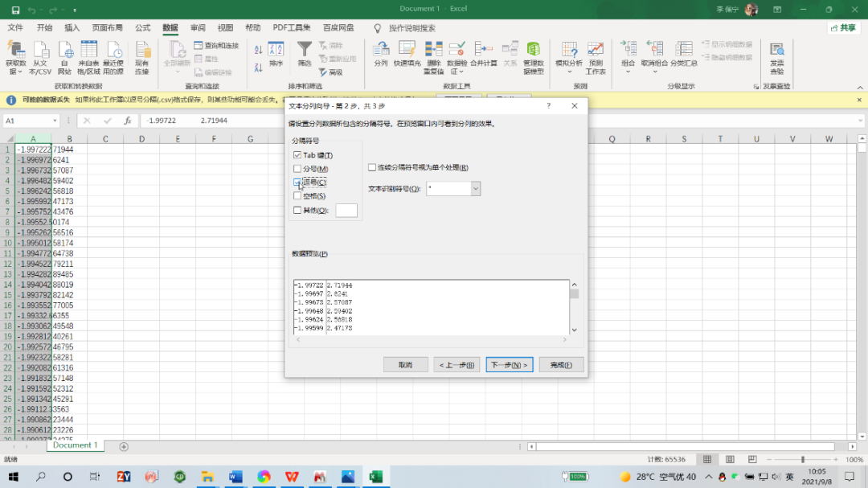Click the Save icon in title bar
This screenshot has width=868, height=488.
15,10
